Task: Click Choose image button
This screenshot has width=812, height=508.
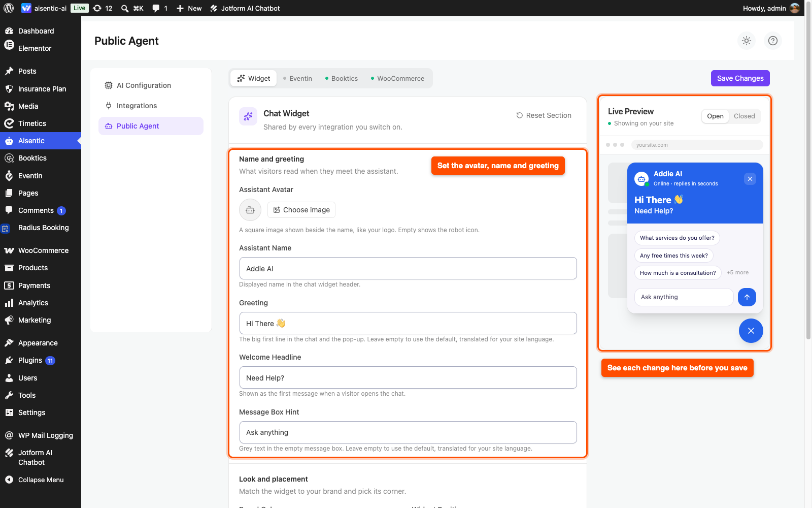Action: tap(301, 210)
